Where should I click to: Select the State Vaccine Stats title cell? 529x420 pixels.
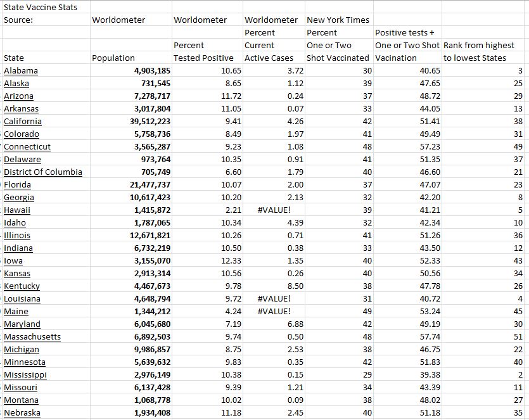41,8
